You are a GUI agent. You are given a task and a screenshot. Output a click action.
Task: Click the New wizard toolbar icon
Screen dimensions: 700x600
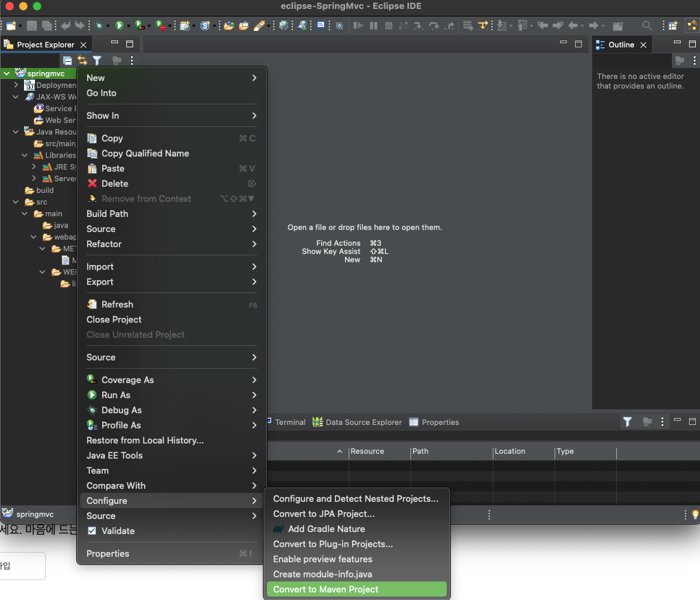pos(11,26)
